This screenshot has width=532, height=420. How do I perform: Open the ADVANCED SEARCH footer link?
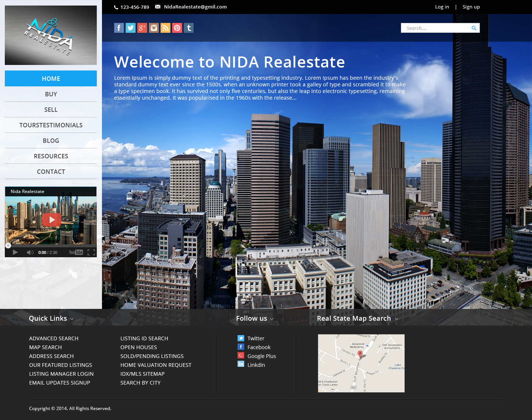click(54, 338)
